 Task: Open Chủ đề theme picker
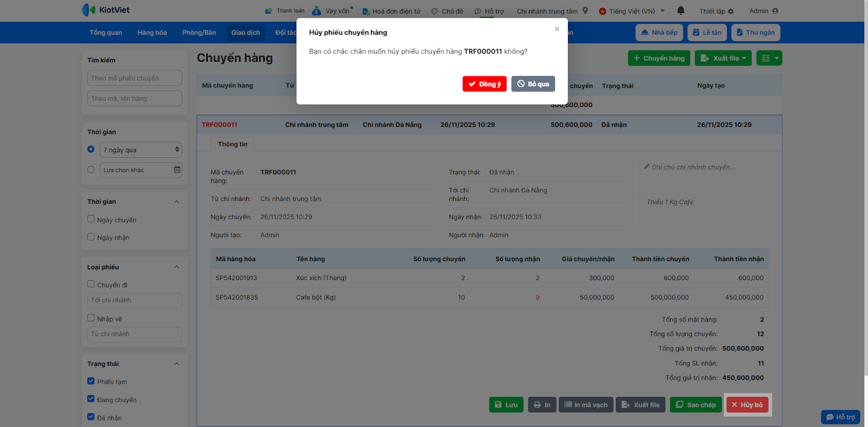click(448, 11)
